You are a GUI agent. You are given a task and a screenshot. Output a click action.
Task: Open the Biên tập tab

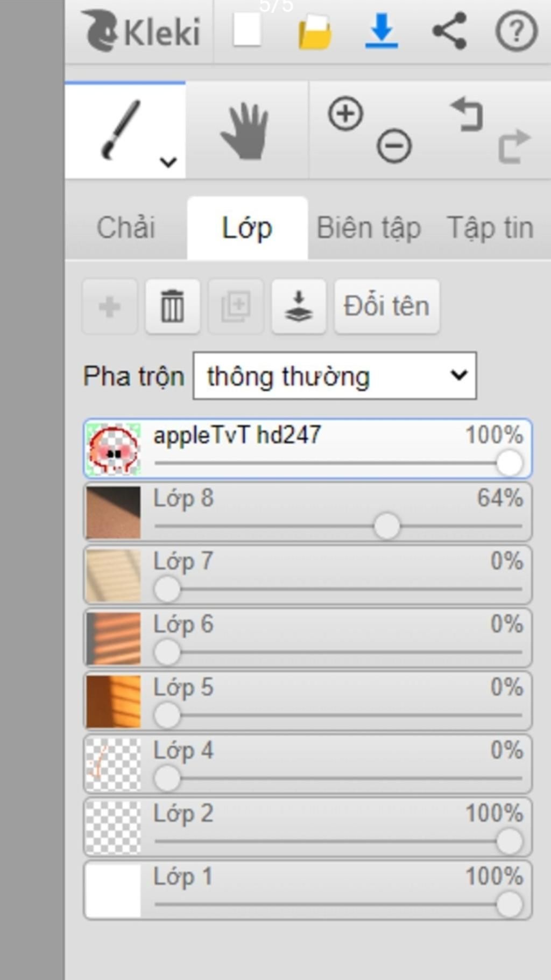pos(369,227)
